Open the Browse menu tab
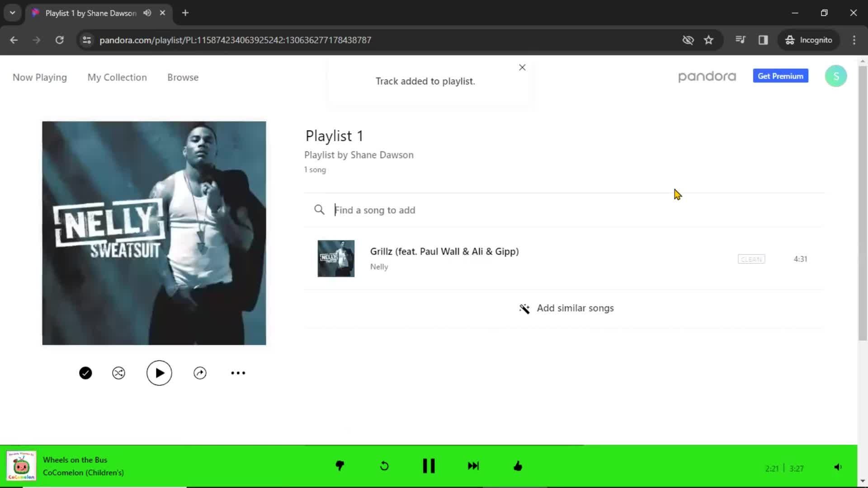This screenshot has height=488, width=868. (183, 77)
